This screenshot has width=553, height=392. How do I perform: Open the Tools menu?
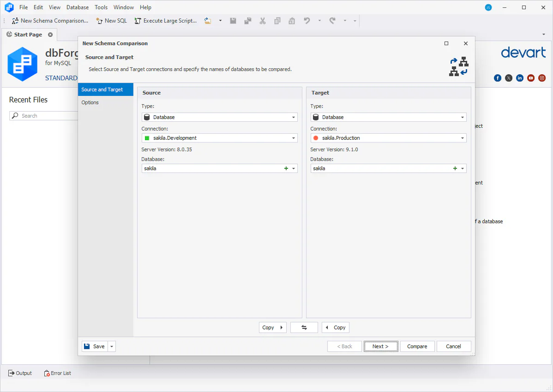(101, 7)
